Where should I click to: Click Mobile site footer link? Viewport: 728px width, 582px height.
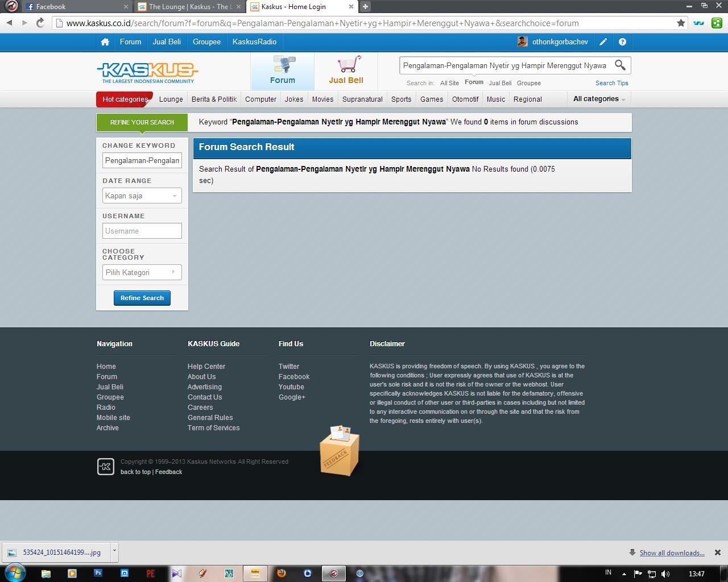point(113,418)
